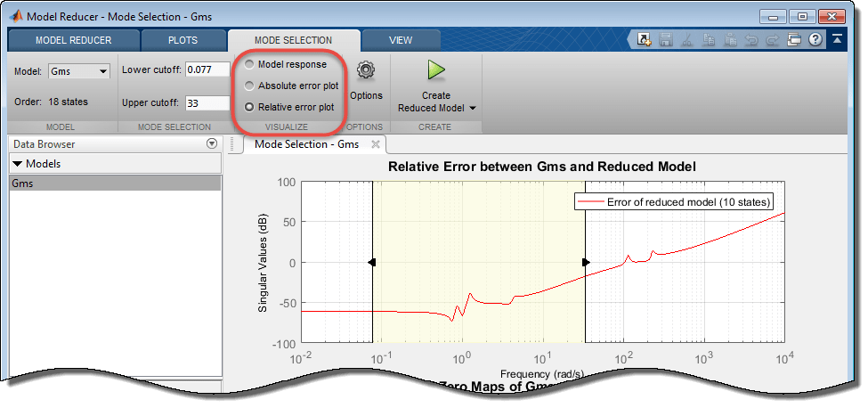Select the Relative error plot radio button
The width and height of the screenshot is (868, 408).
coord(249,107)
